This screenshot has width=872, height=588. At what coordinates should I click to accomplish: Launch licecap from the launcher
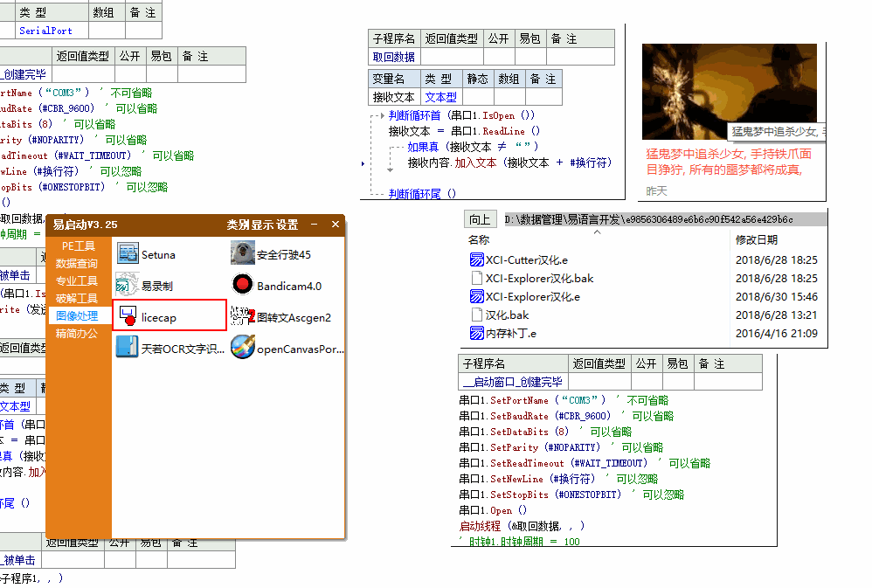128,317
